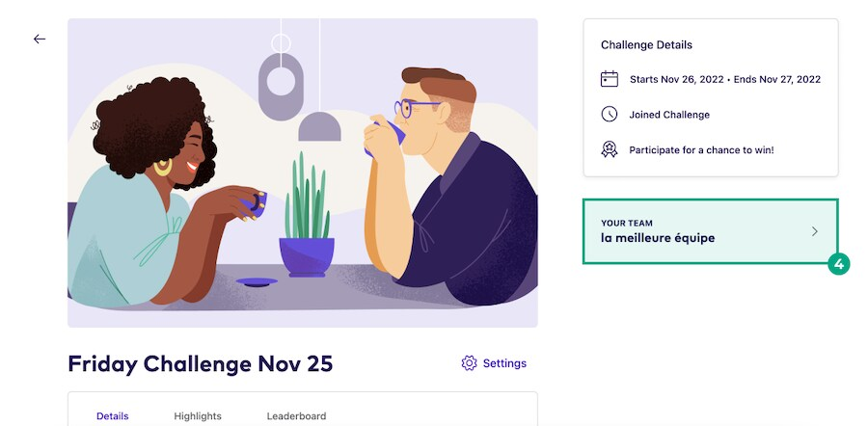868x426 pixels.
Task: Switch to the Details tab
Action: [112, 416]
